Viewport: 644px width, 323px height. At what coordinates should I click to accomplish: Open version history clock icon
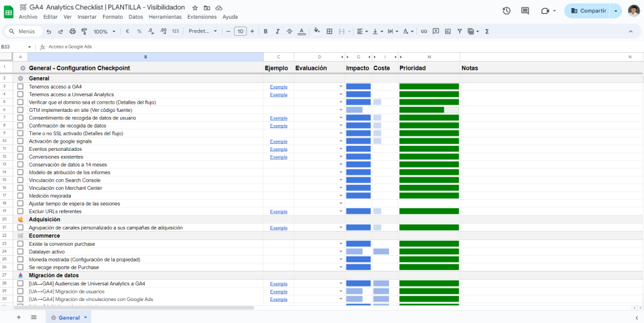tap(506, 11)
